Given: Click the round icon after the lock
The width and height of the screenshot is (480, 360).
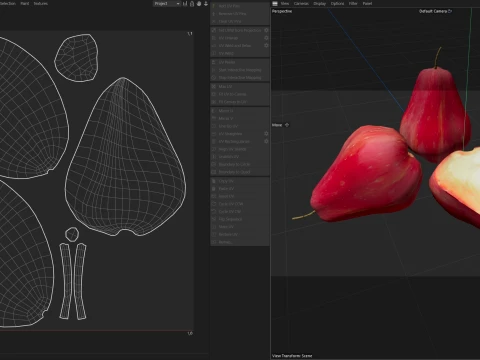Looking at the screenshot, I should (199, 4).
